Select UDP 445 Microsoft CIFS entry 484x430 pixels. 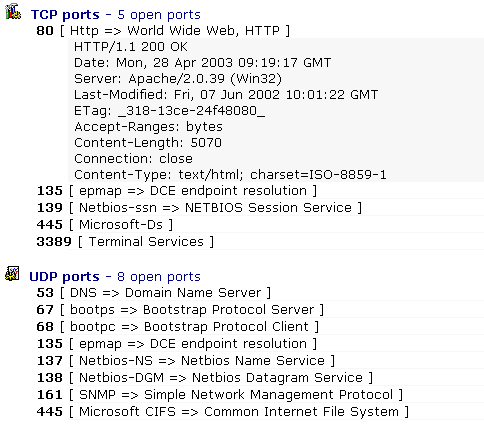coord(223,412)
